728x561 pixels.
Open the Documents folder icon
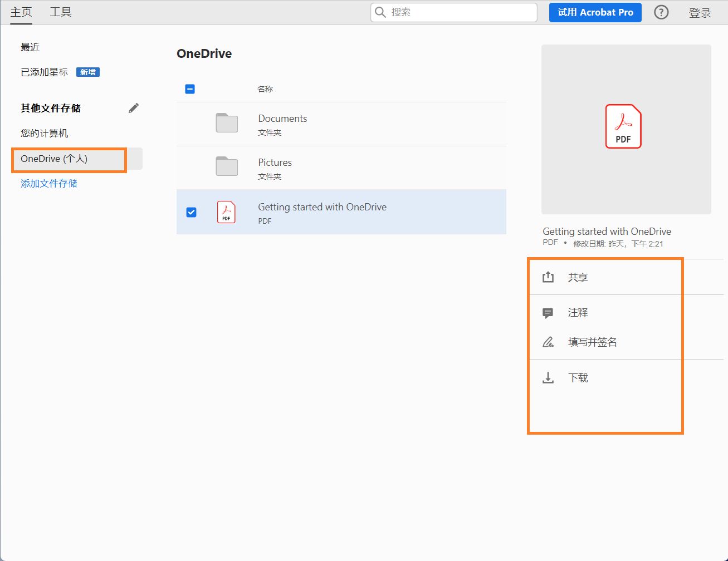226,124
